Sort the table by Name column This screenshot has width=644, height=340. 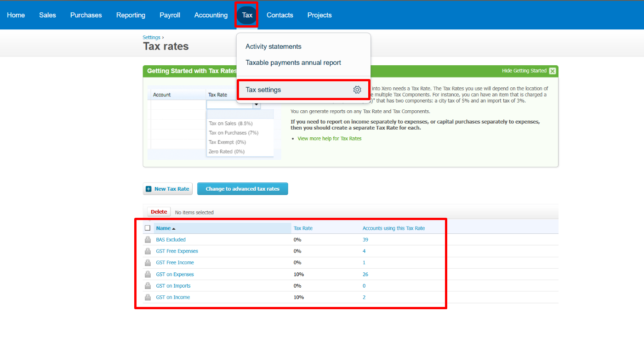163,228
